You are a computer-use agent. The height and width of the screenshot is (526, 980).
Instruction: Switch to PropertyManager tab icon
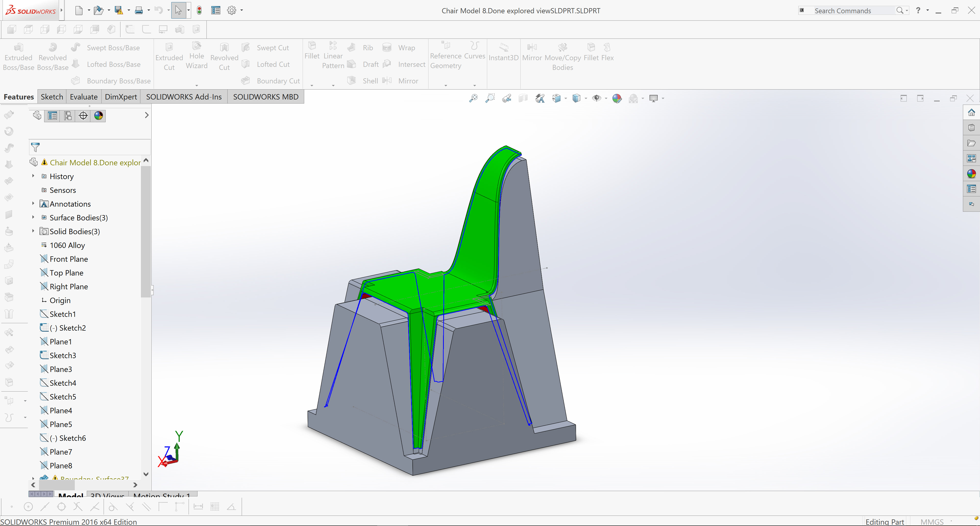click(x=52, y=116)
